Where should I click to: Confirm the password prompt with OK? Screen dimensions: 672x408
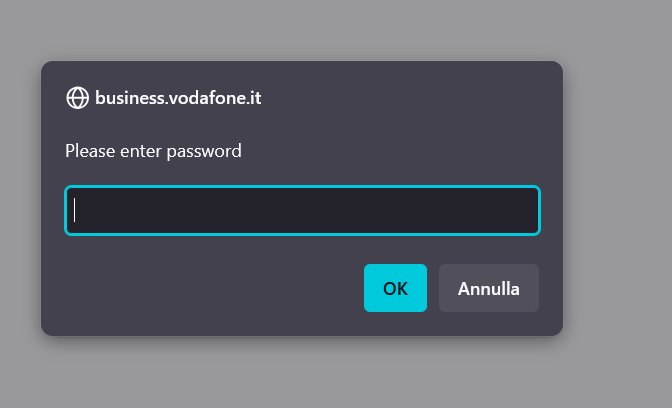tap(395, 288)
